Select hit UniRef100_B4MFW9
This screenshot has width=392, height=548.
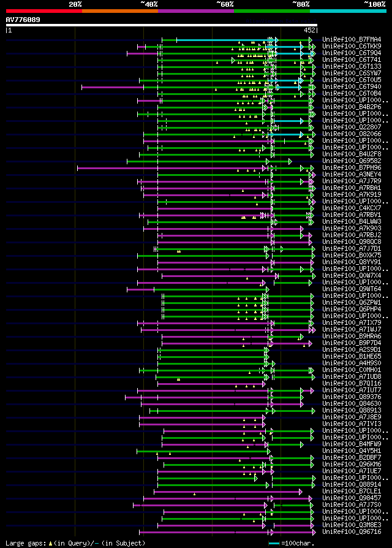point(352,444)
